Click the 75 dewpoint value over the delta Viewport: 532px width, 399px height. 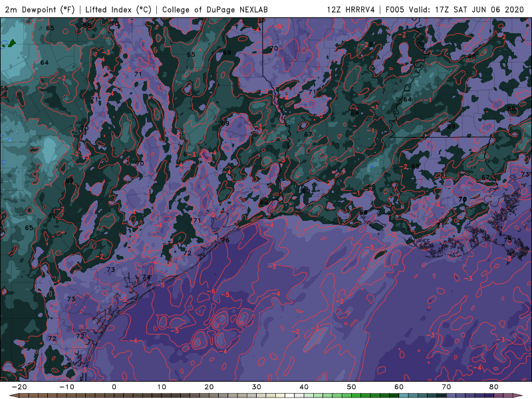(507, 240)
